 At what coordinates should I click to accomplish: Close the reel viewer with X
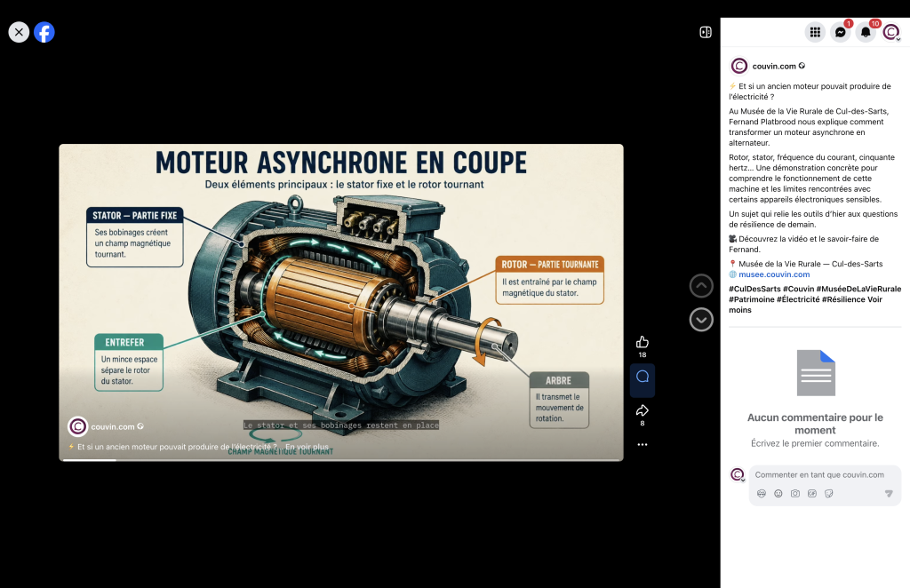[x=19, y=32]
